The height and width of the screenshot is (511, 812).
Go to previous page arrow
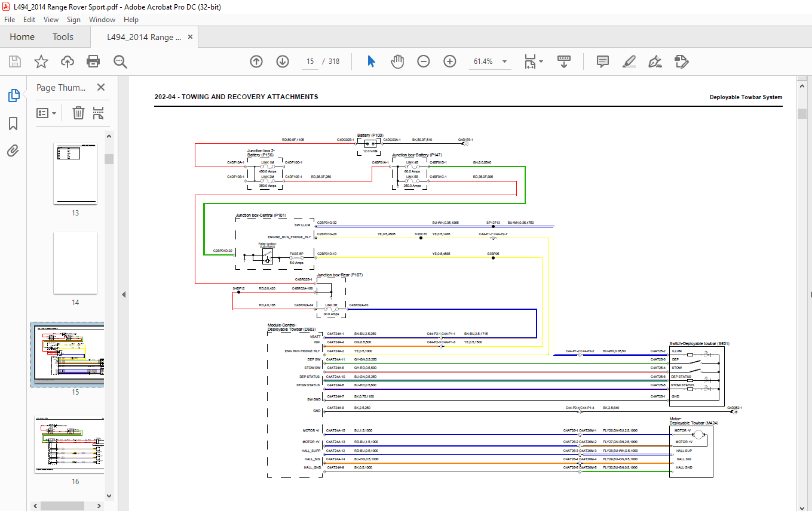pyautogui.click(x=256, y=61)
